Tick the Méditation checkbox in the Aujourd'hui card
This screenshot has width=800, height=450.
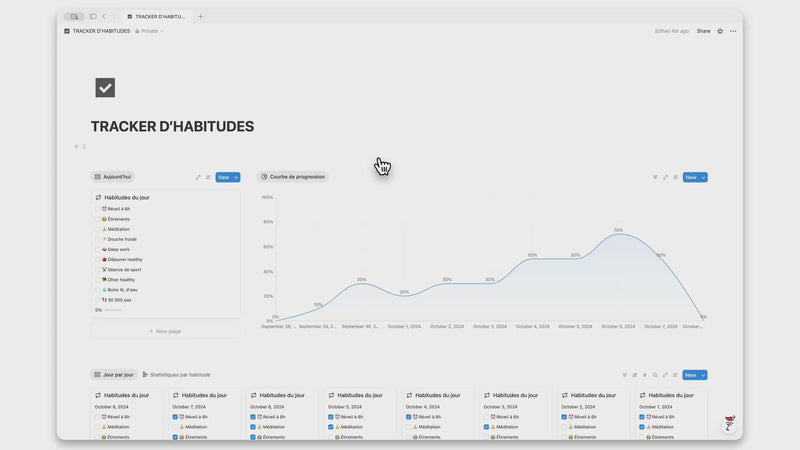(98, 229)
